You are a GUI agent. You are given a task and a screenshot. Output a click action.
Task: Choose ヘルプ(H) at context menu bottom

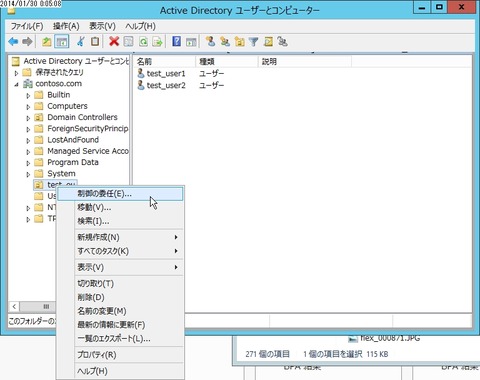(120, 371)
